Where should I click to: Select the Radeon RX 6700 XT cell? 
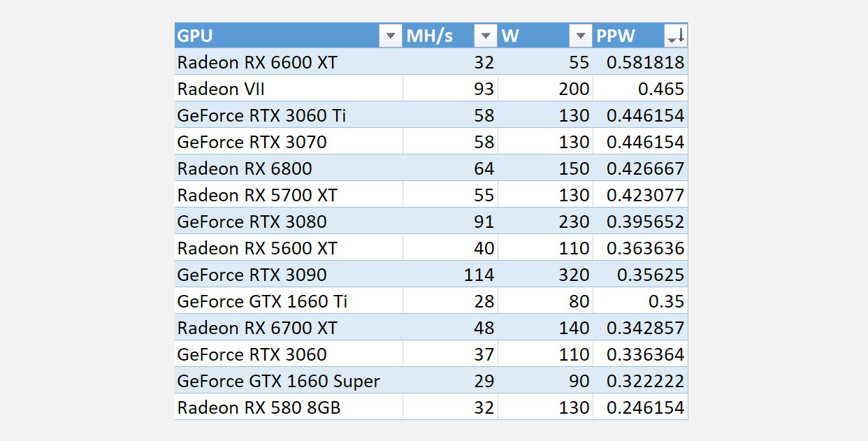click(x=289, y=328)
